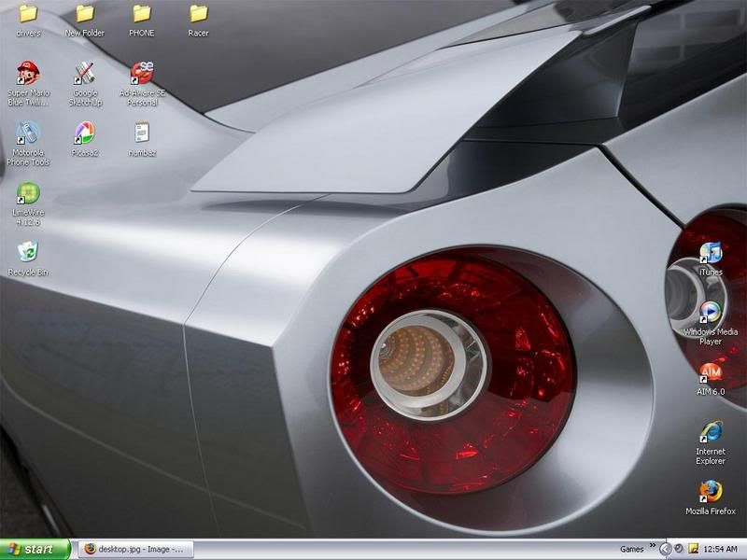Viewport: 747px width, 560px height.
Task: Select the numbaz text file
Action: pos(142,133)
